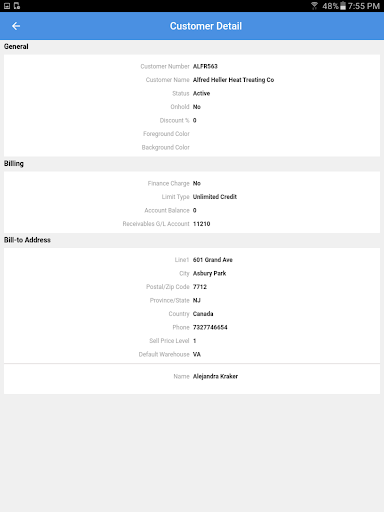Tap the Asbury Park city value

tap(209, 273)
